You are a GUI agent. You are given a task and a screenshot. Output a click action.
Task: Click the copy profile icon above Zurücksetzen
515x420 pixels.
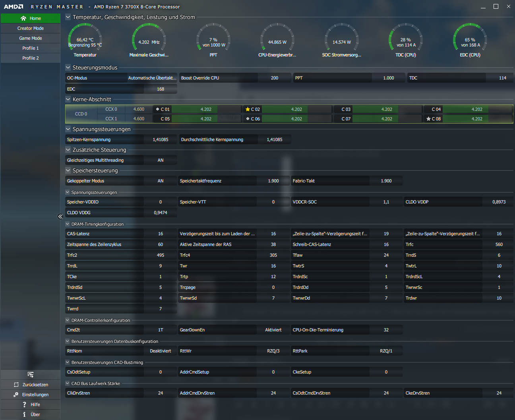31,375
